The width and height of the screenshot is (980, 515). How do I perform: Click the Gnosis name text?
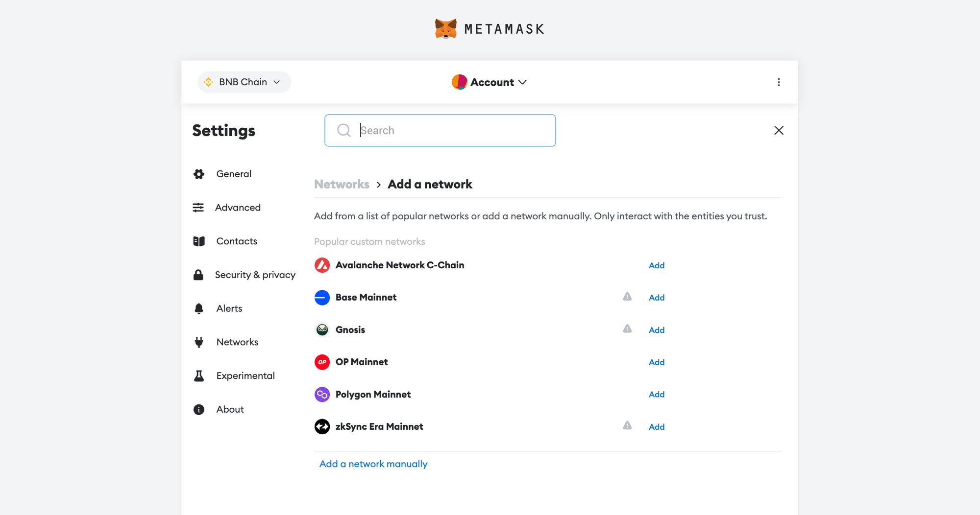pyautogui.click(x=350, y=330)
